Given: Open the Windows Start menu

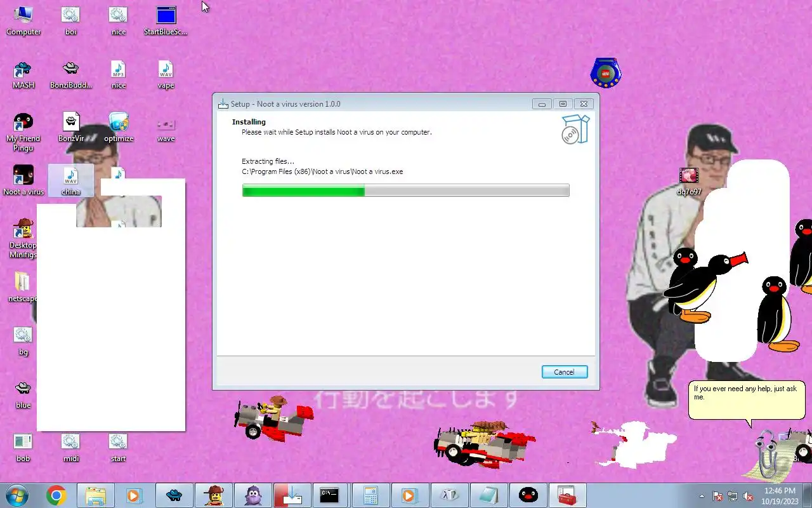Looking at the screenshot, I should tap(17, 495).
